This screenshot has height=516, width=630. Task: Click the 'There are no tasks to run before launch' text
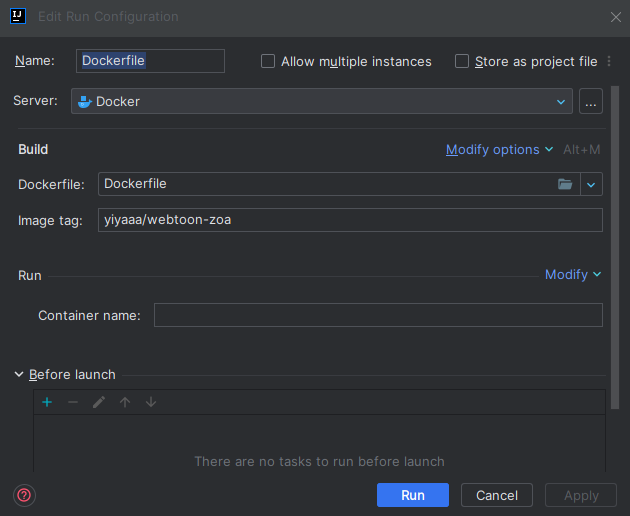coord(319,461)
